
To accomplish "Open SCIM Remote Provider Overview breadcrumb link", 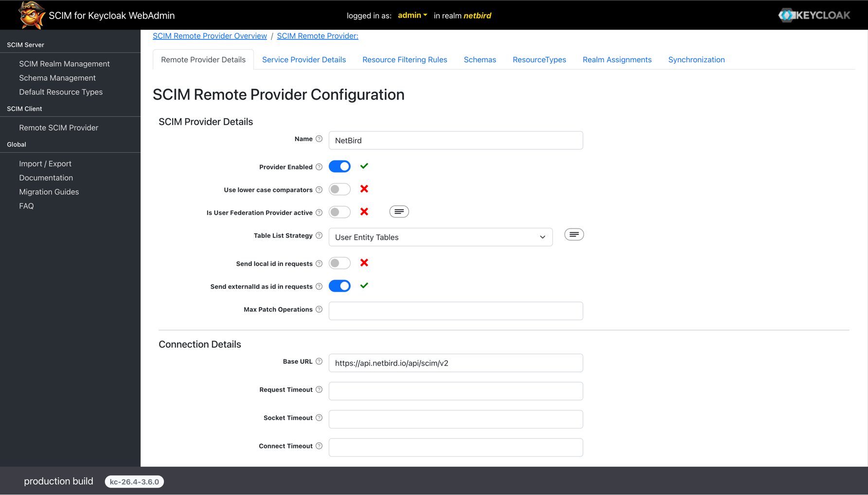I will coord(210,35).
